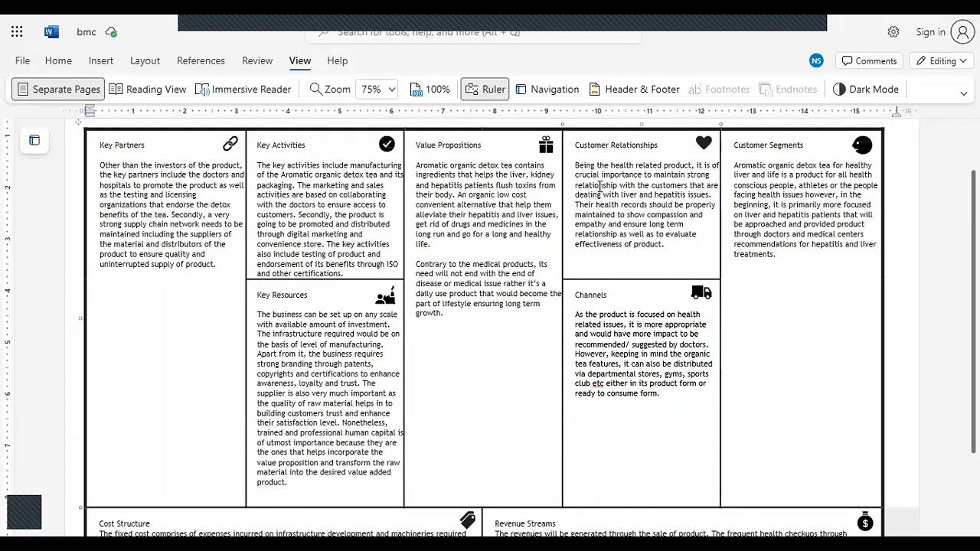Click the truck icon in Channels
Image resolution: width=980 pixels, height=551 pixels.
point(701,292)
